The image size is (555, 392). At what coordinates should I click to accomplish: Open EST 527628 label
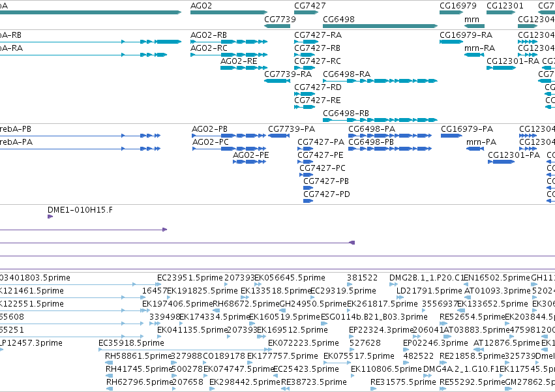(365, 343)
